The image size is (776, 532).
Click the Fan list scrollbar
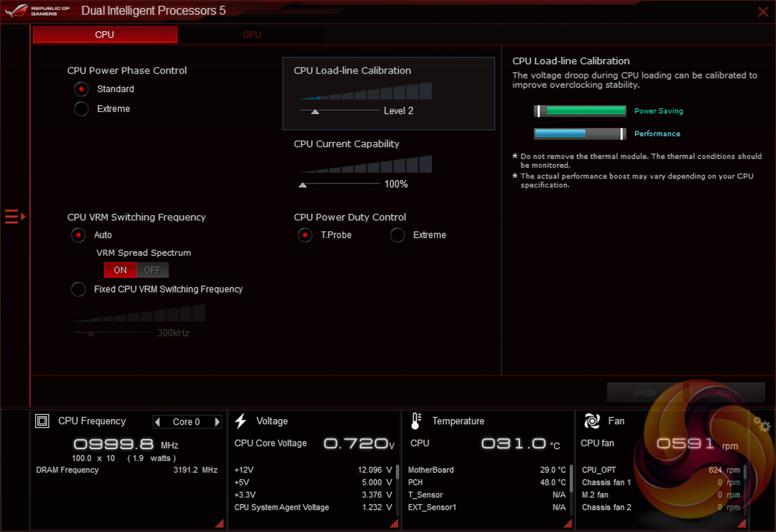click(x=745, y=472)
